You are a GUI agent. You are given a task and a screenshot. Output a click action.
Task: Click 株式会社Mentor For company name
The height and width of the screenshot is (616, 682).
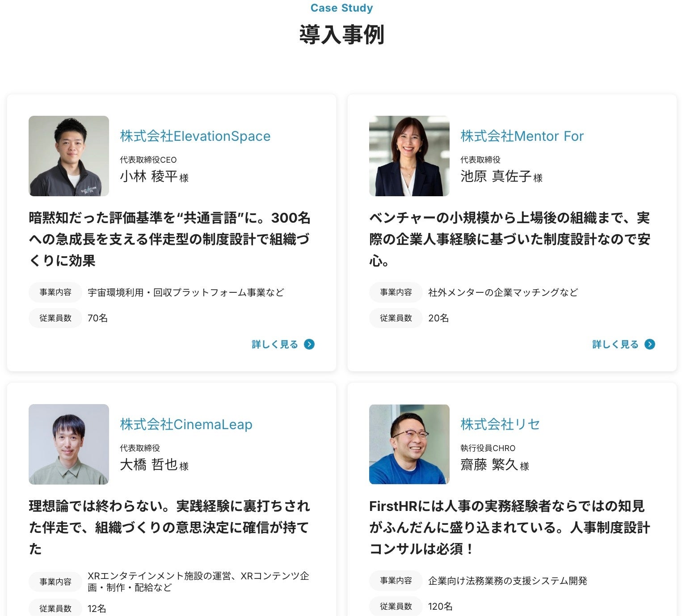click(522, 136)
